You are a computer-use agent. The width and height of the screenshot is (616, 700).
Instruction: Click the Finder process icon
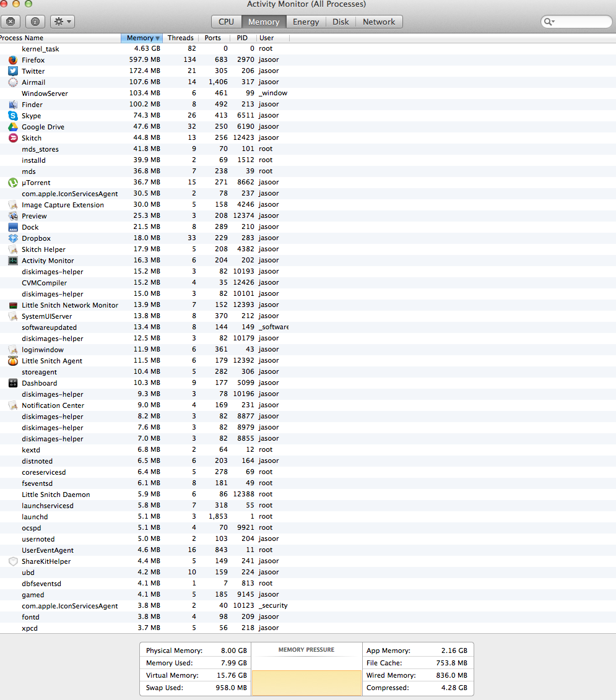(x=13, y=105)
